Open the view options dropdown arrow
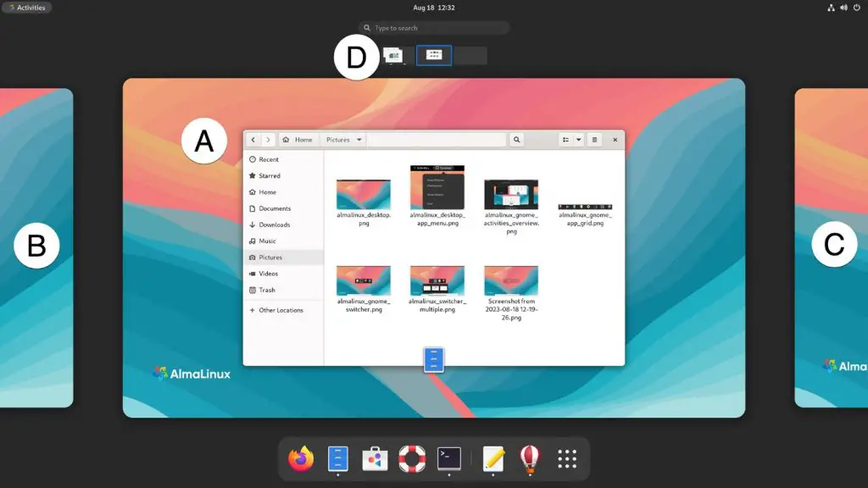The height and width of the screenshot is (488, 868). [x=578, y=140]
